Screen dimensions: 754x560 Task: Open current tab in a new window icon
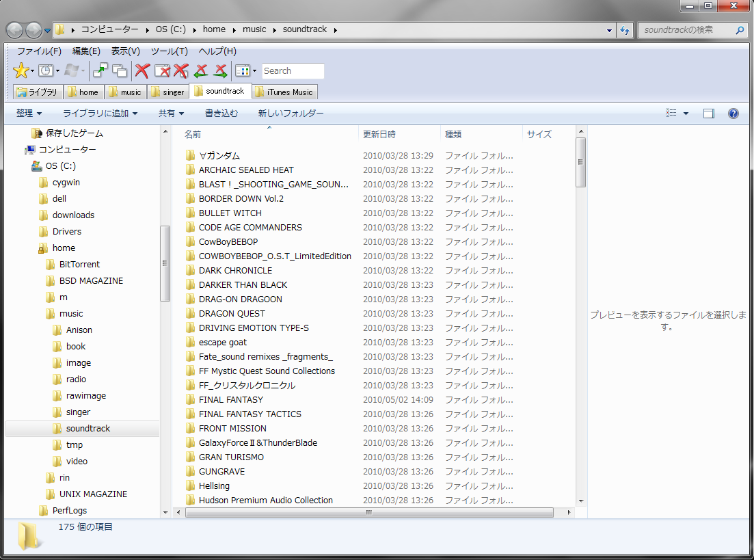[100, 70]
